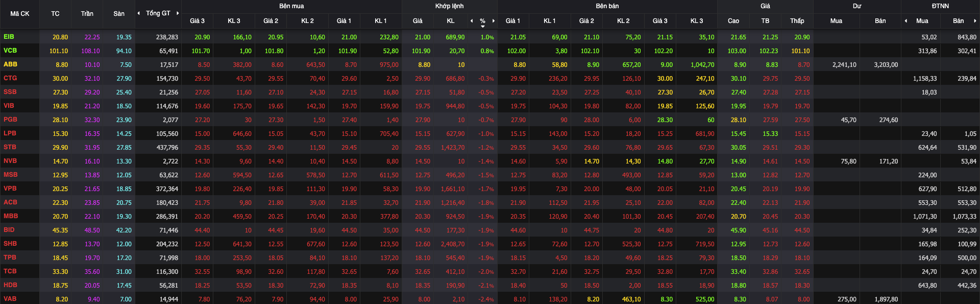
Task: Click the right arrow beside ĐTNN Bán header
Action: (x=975, y=21)
